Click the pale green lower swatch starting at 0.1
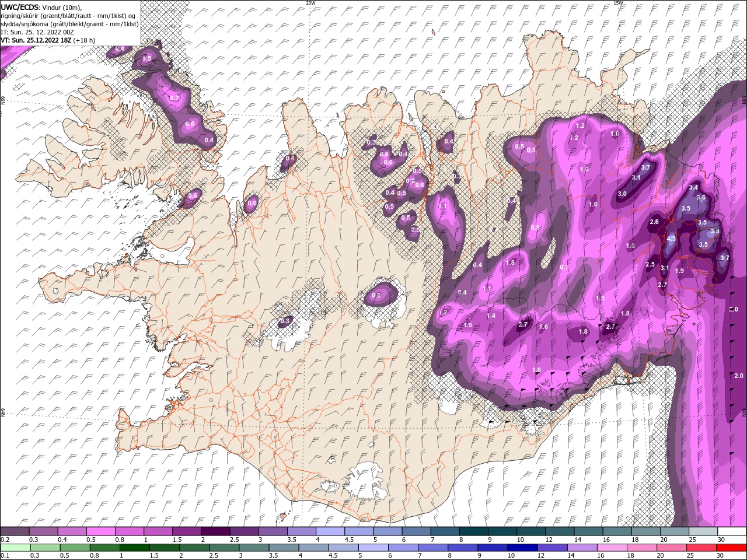The image size is (747, 560). [15, 548]
